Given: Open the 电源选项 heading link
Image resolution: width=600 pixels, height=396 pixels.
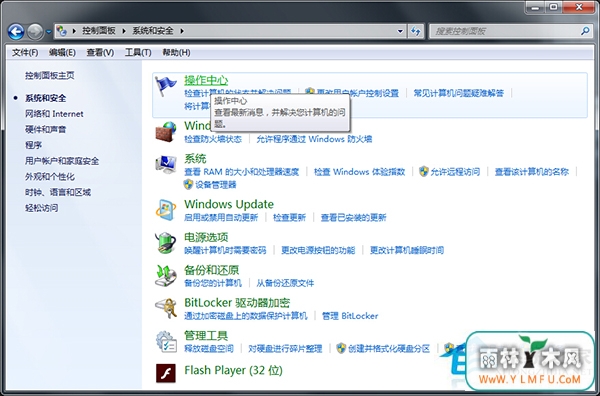Looking at the screenshot, I should click(206, 237).
